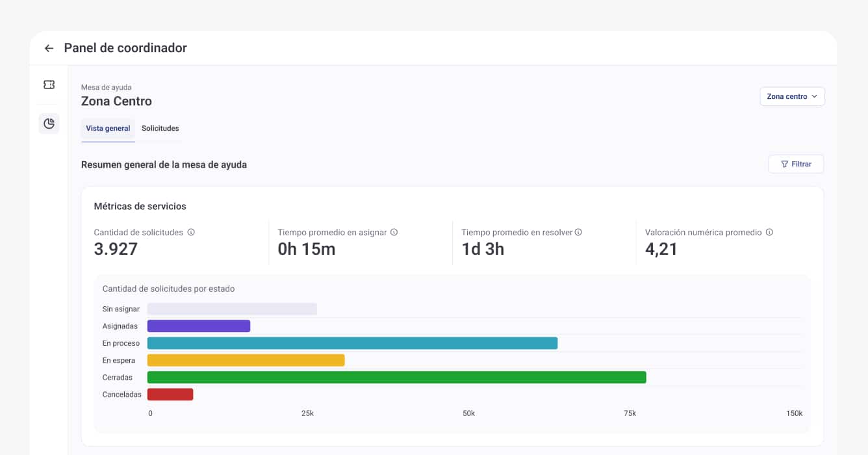Click the funnel icon in Filtrar button

click(x=784, y=164)
